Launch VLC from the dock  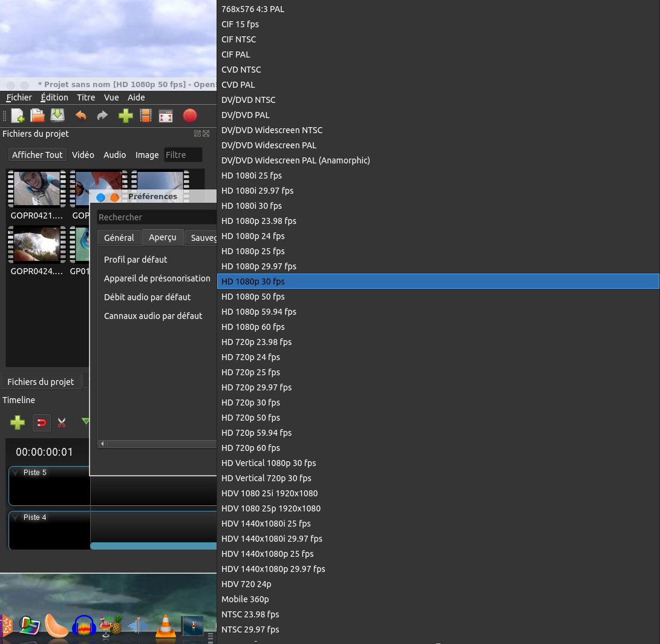[165, 626]
